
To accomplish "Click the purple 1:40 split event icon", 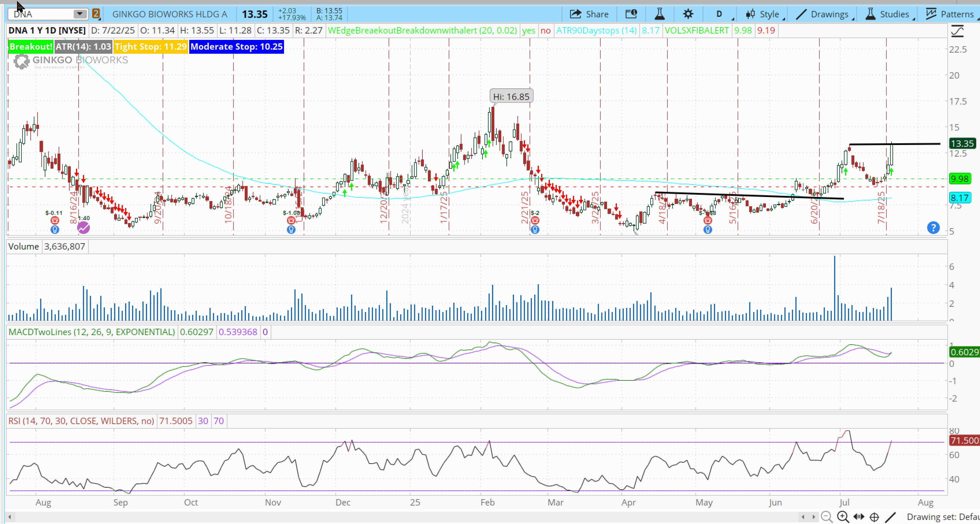I will [83, 228].
